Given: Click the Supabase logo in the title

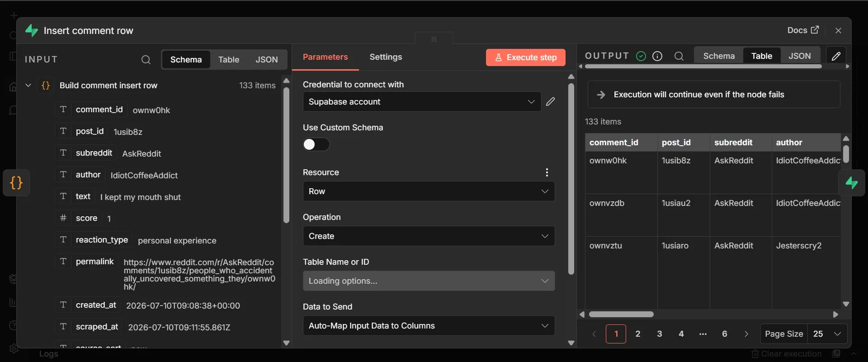Looking at the screenshot, I should (32, 30).
